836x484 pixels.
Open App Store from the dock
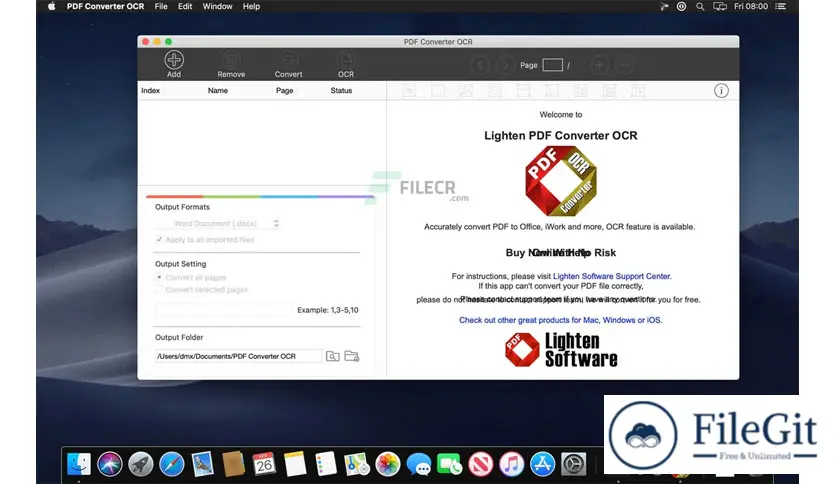point(542,464)
